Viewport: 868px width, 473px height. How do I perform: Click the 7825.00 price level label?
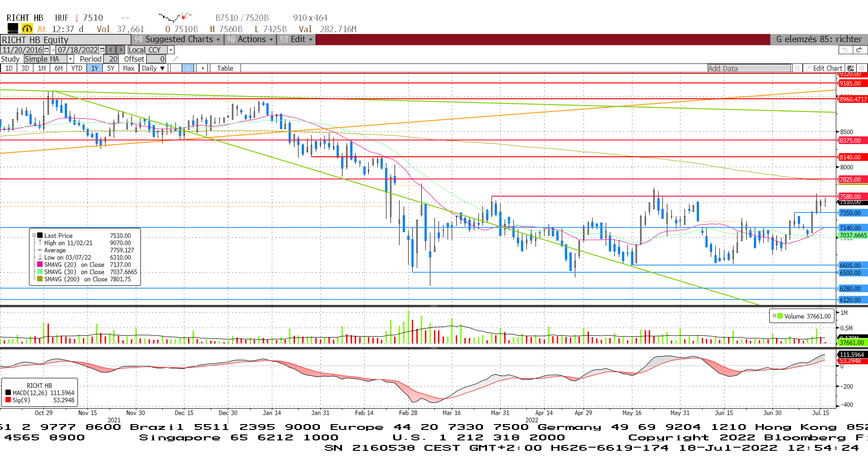(x=852, y=179)
